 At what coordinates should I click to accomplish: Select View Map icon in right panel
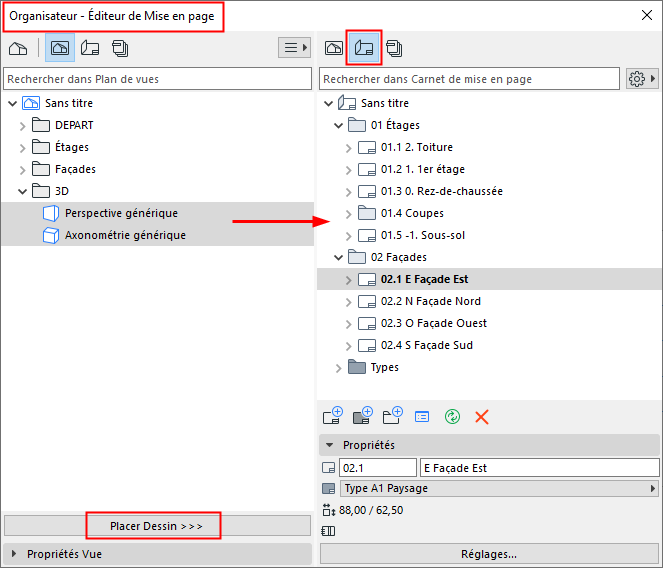(334, 48)
